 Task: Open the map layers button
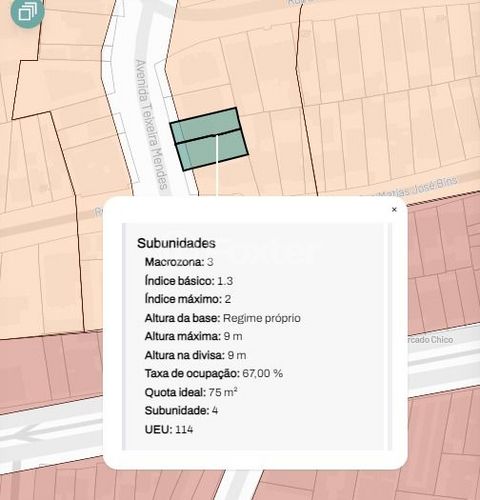point(27,12)
